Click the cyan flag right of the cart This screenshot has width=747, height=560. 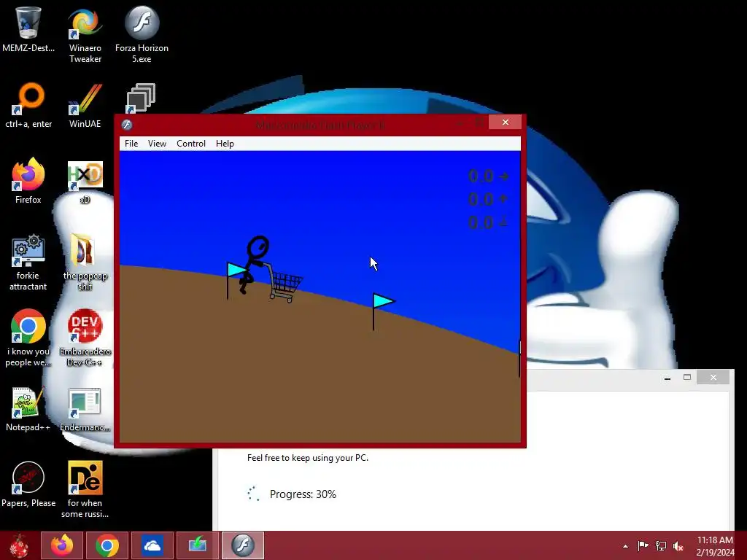383,311
